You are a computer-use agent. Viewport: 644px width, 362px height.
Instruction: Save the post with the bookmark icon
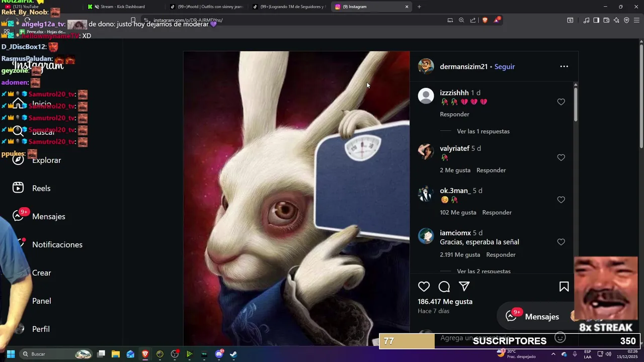(x=564, y=287)
